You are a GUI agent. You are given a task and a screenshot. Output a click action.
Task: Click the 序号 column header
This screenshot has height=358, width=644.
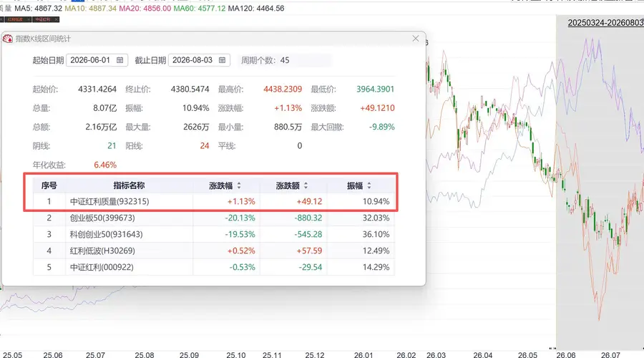tap(49, 185)
